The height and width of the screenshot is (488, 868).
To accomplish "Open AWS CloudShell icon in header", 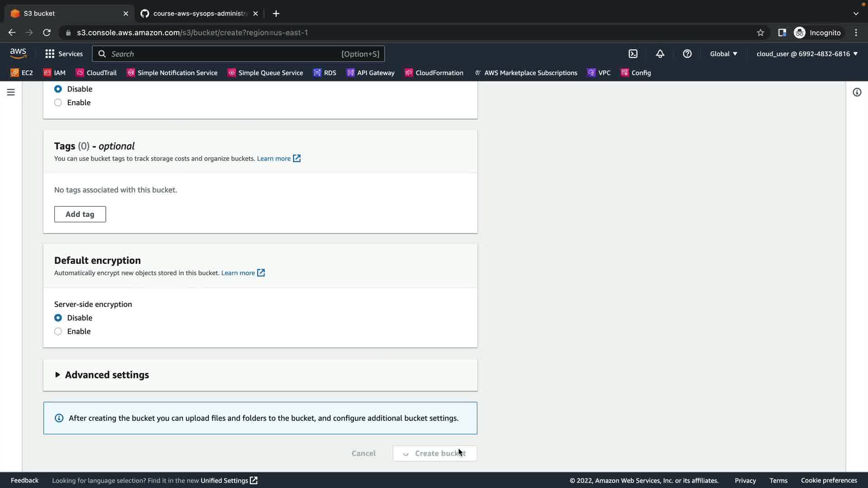I will tap(633, 54).
